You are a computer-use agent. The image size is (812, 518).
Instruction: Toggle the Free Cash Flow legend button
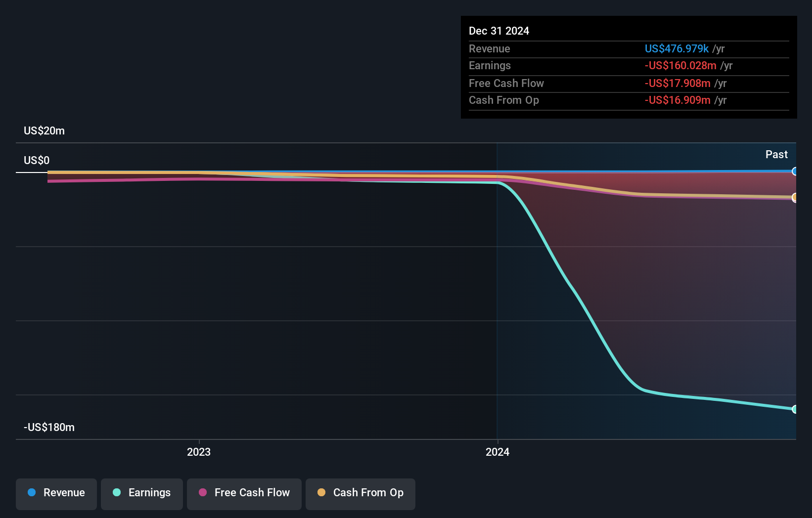click(x=244, y=494)
